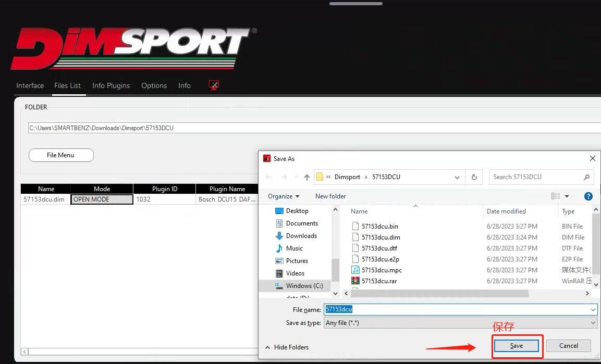Click the Mode column header
This screenshot has height=364, width=601.
pyautogui.click(x=102, y=189)
